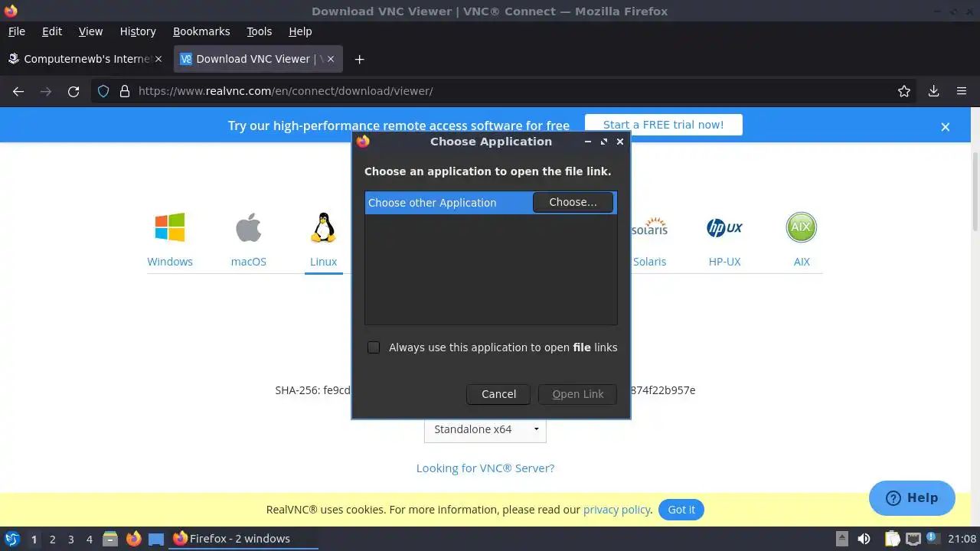Cancel the Choose Application dialog
980x551 pixels.
click(x=498, y=394)
